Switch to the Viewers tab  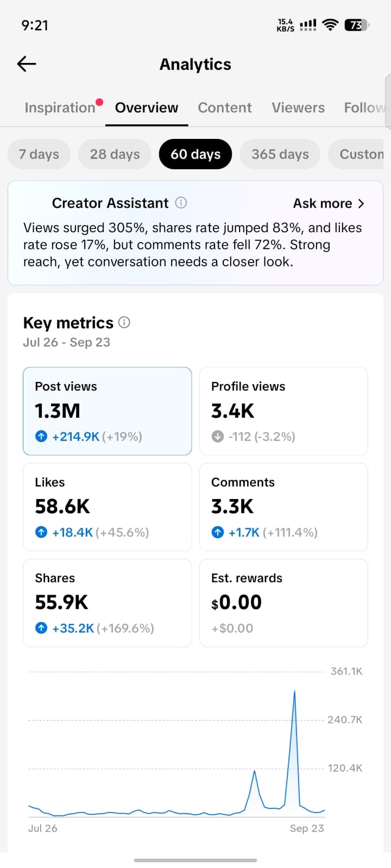tap(298, 107)
